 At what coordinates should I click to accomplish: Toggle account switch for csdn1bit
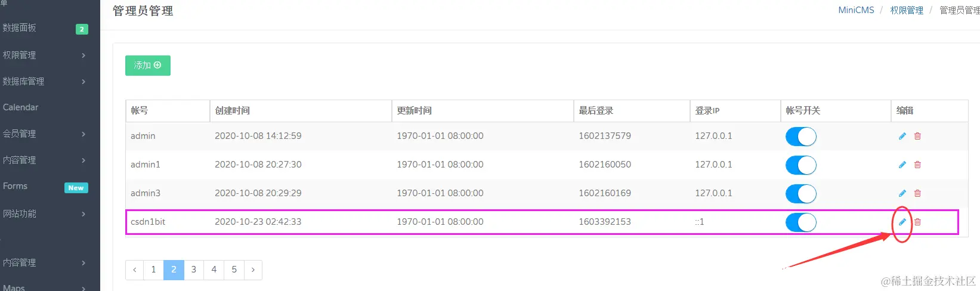point(800,222)
